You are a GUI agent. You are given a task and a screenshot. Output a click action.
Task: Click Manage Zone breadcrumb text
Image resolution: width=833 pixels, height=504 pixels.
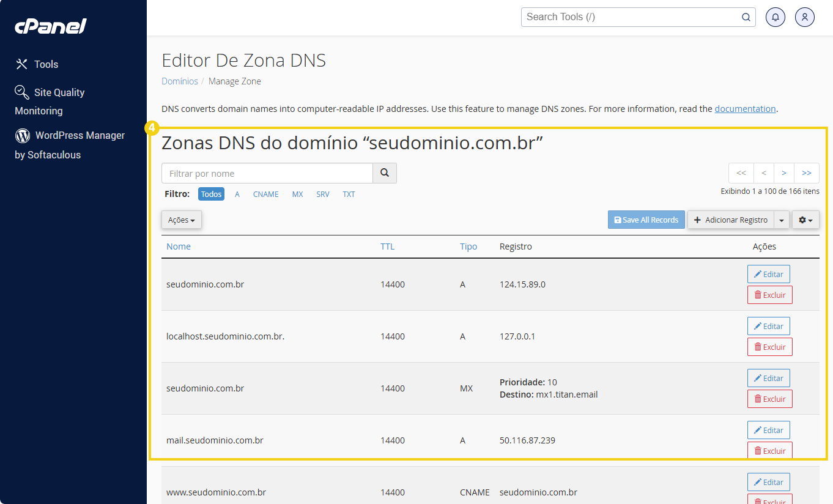point(235,81)
